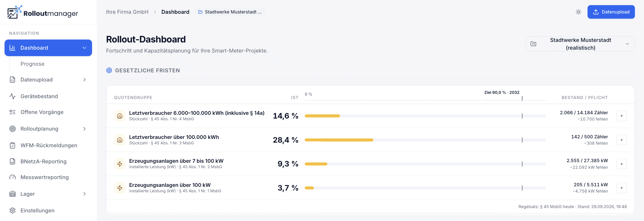644x221 pixels.
Task: Open Ihre Firma GmbH breadcrumb
Action: pyautogui.click(x=127, y=12)
